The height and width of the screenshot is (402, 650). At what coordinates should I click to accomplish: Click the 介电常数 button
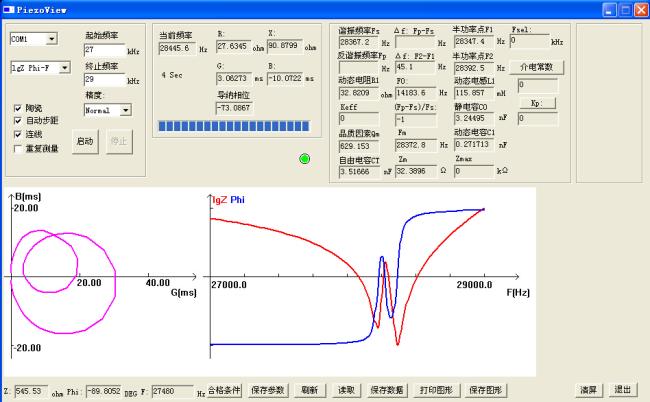point(538,67)
